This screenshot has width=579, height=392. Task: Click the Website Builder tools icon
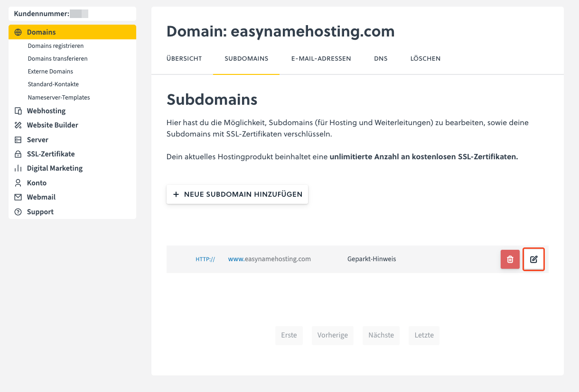click(x=18, y=125)
